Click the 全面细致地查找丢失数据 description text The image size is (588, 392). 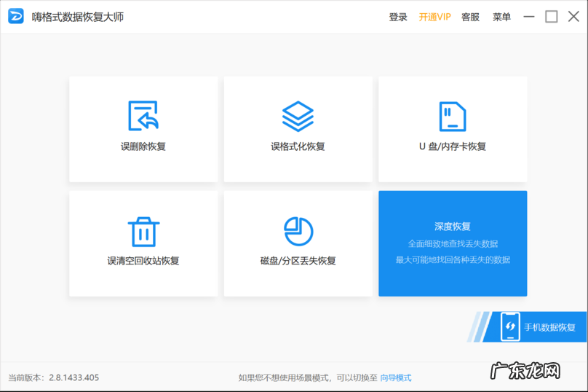pos(453,243)
